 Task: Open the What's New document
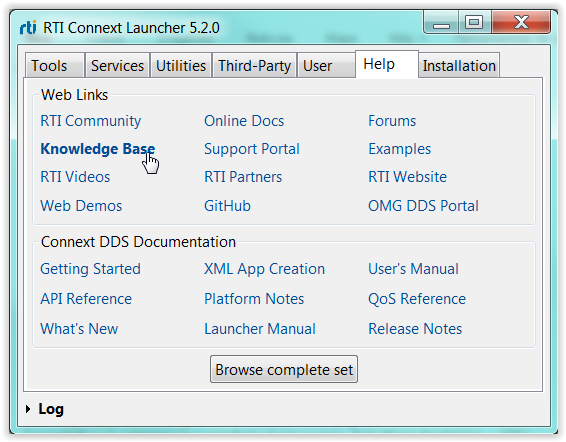[x=79, y=329]
